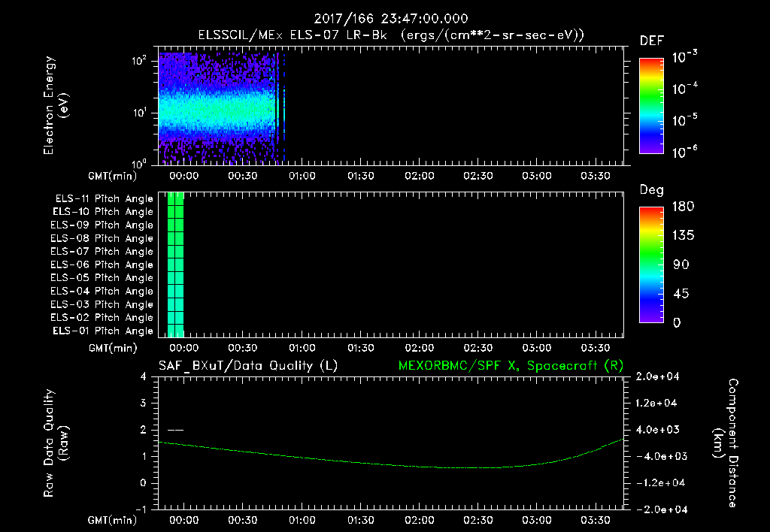The width and height of the screenshot is (770, 532).
Task: Click 01:00 under the spectrogram panel
Action: (x=302, y=176)
